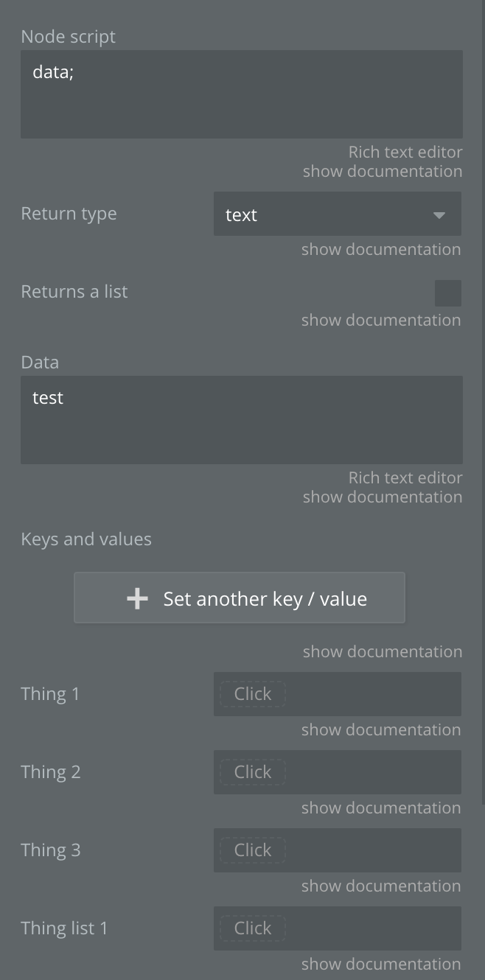Screen dimensions: 485x980
Task: Toggle the Returns a list checkbox
Action: point(447,293)
